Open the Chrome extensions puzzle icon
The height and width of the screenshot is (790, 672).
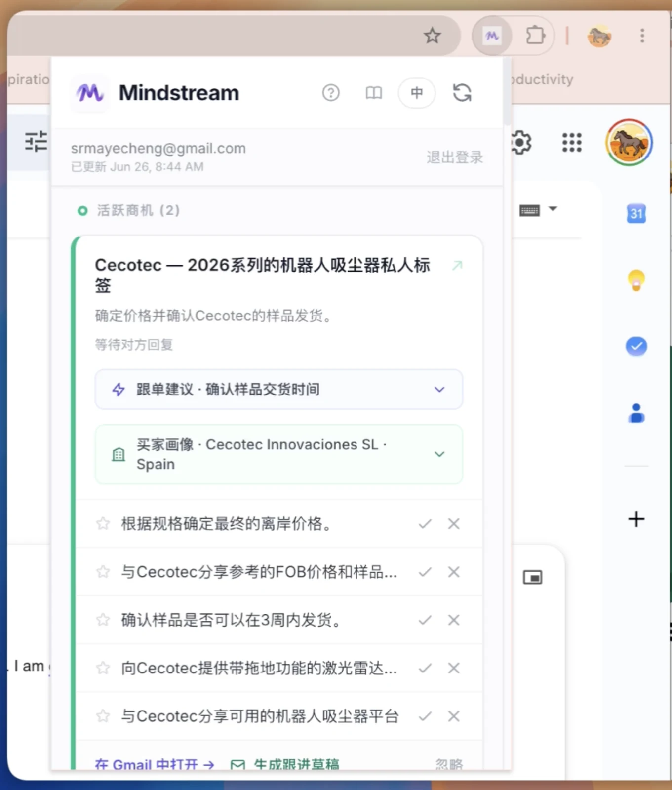[x=535, y=36]
